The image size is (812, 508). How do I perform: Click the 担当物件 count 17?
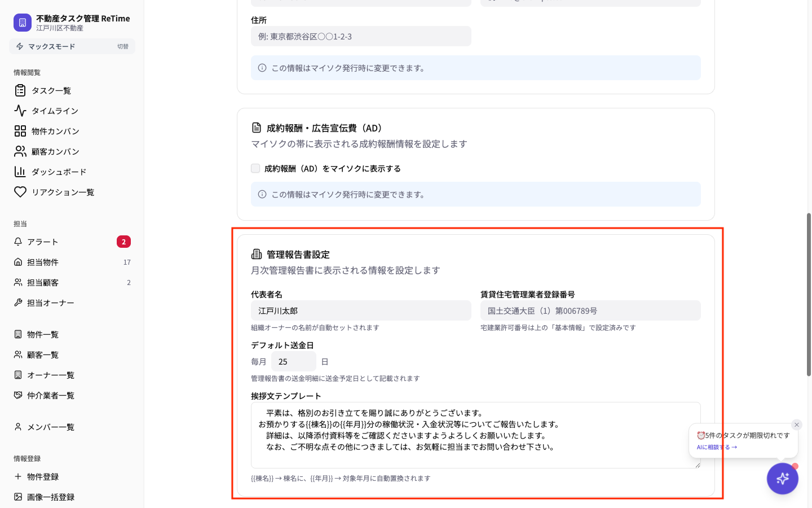[x=127, y=262]
